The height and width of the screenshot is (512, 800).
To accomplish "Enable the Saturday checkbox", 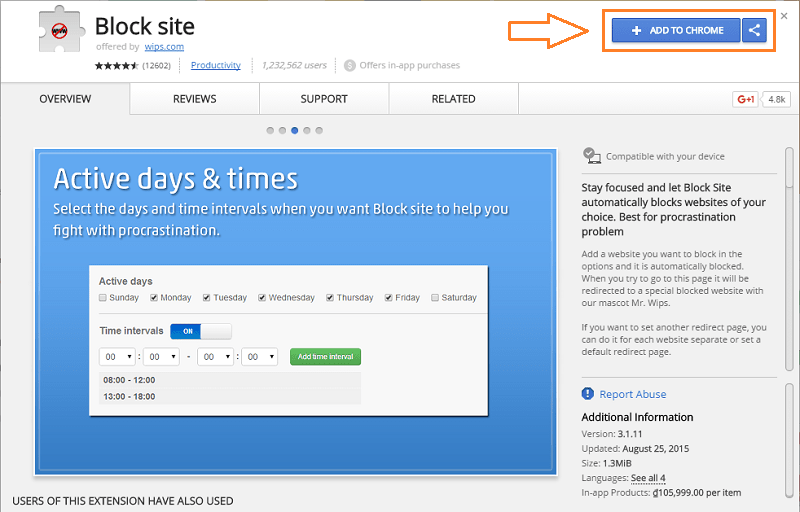I will 435,298.
